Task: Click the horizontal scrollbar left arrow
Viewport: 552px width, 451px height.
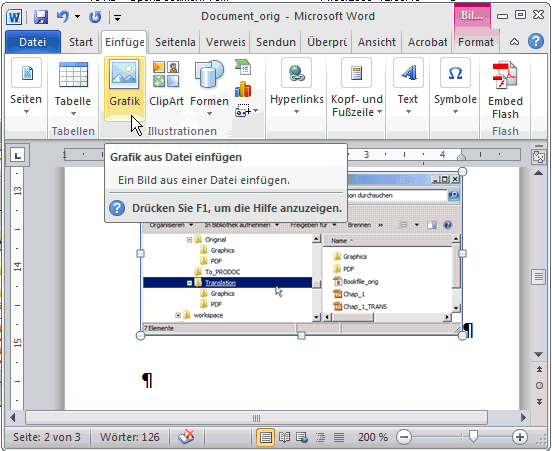Action: tap(13, 418)
